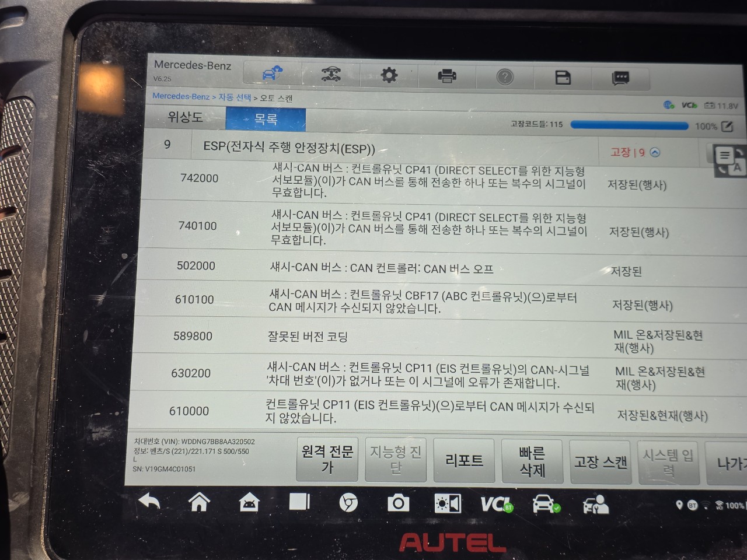Select the 목록 tab
The image size is (747, 560).
pyautogui.click(x=266, y=119)
